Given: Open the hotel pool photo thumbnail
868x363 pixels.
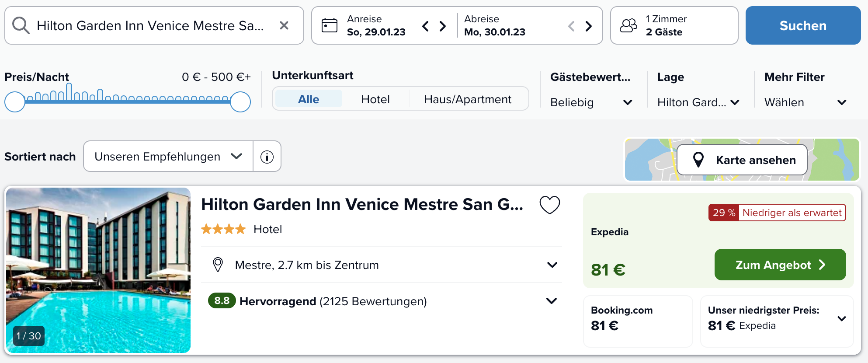Looking at the screenshot, I should 98,270.
